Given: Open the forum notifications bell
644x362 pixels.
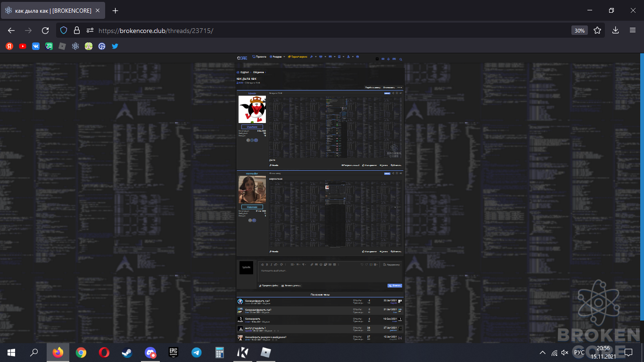Looking at the screenshot, I should [x=388, y=59].
